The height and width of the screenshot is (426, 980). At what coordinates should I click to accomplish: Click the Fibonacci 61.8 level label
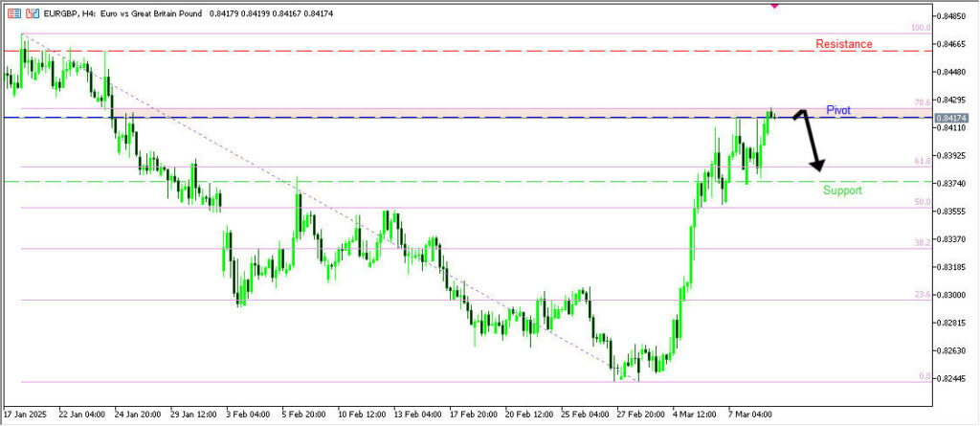point(922,161)
